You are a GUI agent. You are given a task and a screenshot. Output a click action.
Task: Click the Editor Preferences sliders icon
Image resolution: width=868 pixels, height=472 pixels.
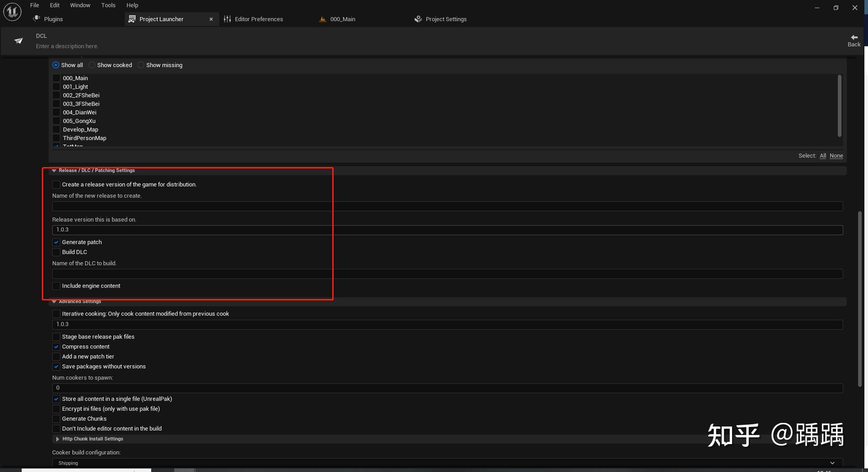(227, 19)
